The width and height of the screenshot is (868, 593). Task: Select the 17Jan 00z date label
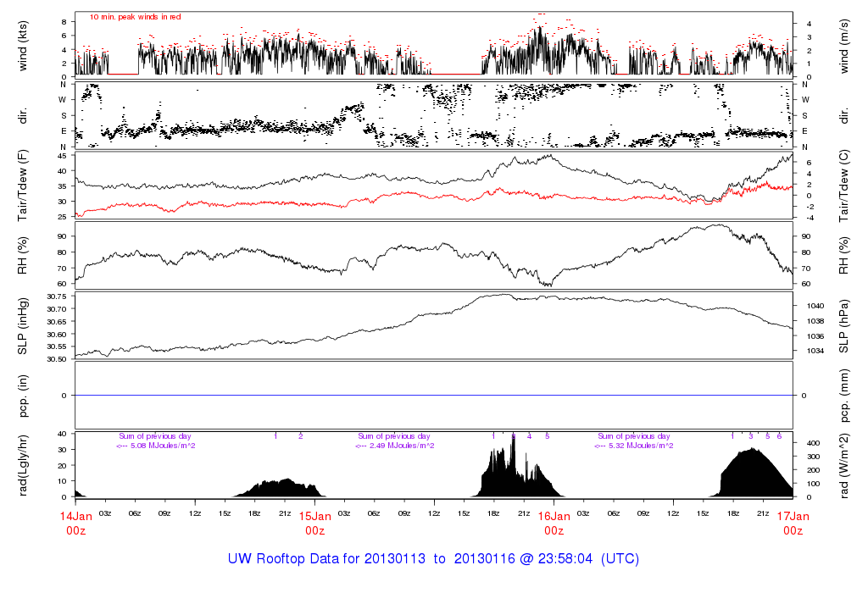[793, 522]
